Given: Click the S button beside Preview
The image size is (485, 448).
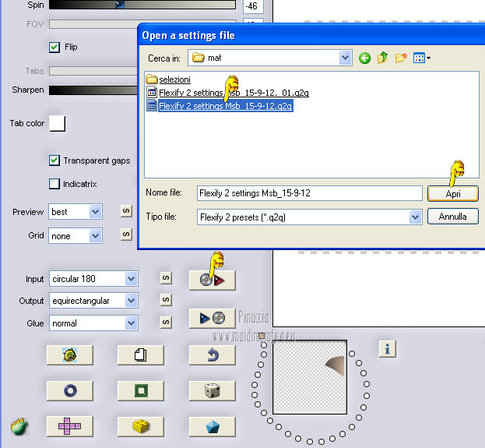Looking at the screenshot, I should (126, 211).
